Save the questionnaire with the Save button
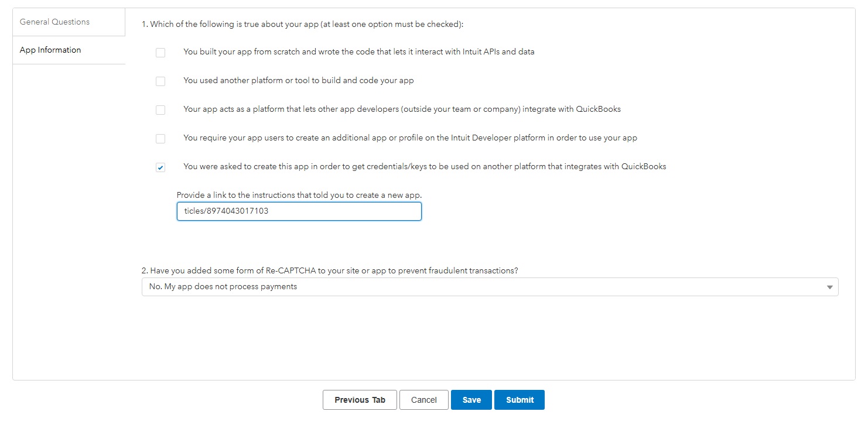This screenshot has height=425, width=868. pyautogui.click(x=471, y=400)
